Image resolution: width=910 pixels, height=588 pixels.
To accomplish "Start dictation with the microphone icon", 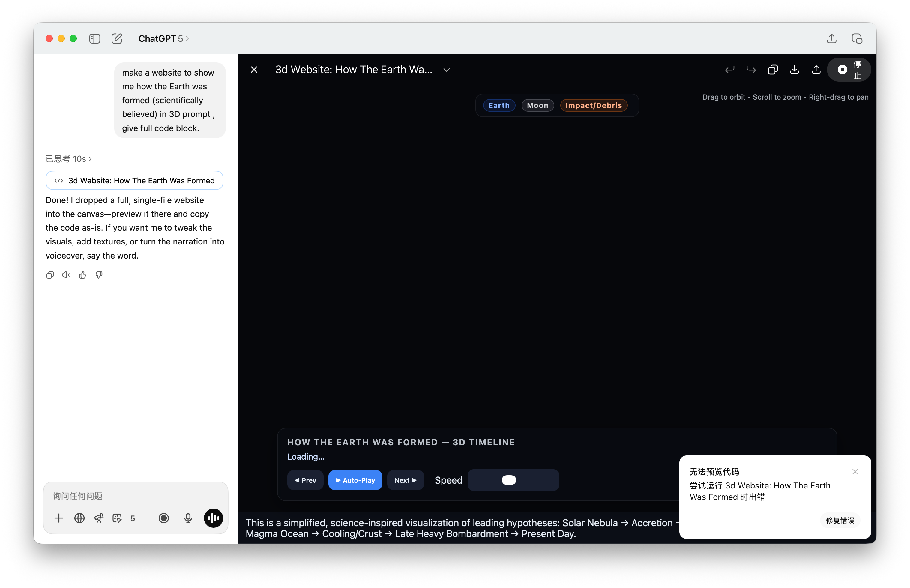I will point(188,518).
